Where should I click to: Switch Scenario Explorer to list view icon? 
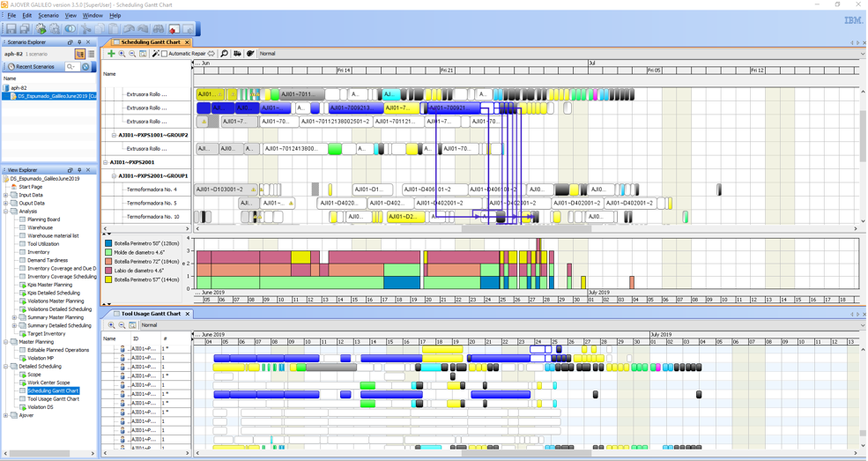click(92, 54)
